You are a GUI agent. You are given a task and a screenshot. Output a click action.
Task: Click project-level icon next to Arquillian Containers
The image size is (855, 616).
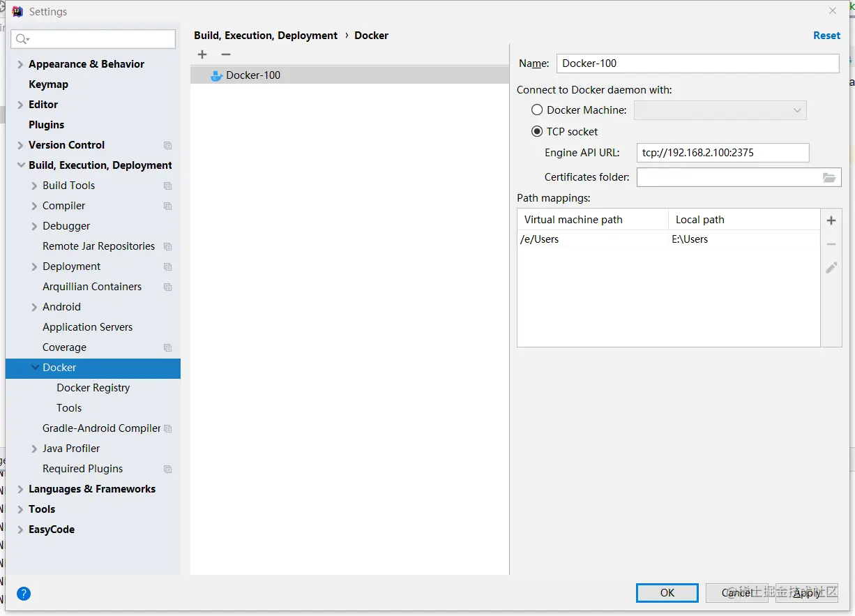tap(167, 287)
